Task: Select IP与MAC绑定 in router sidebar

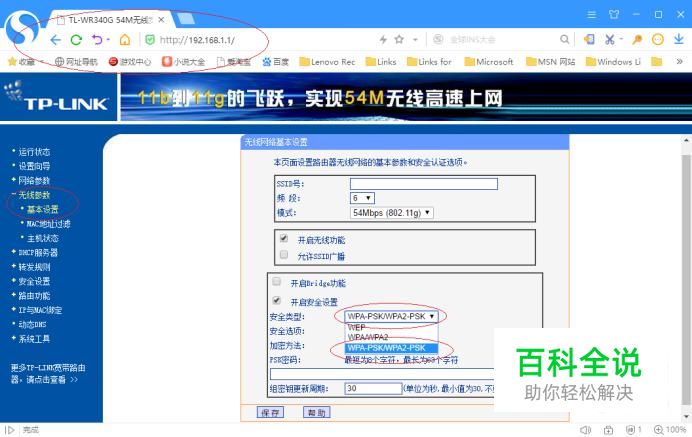Action: pos(40,310)
